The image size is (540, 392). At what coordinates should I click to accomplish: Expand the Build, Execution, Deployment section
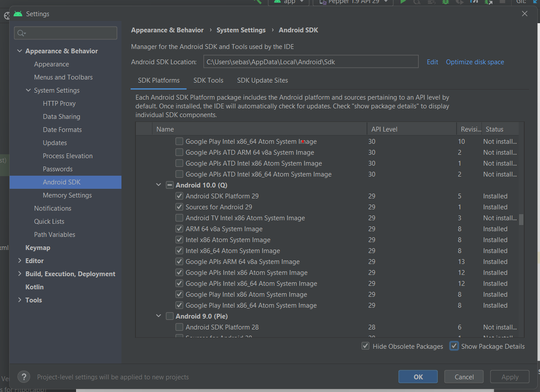point(20,274)
